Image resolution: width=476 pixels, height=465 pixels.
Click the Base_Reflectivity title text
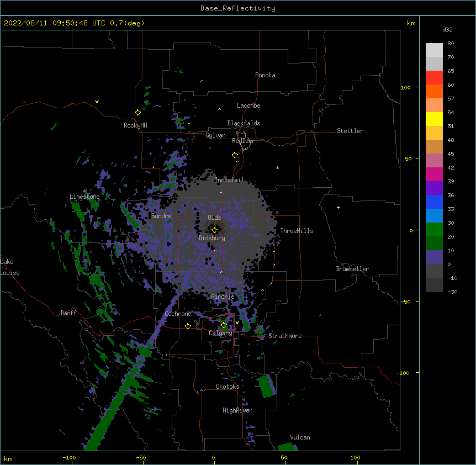[237, 8]
